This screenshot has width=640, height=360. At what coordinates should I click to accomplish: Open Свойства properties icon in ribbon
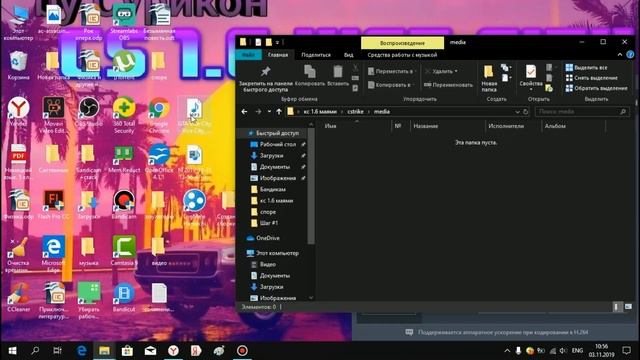coord(531,72)
